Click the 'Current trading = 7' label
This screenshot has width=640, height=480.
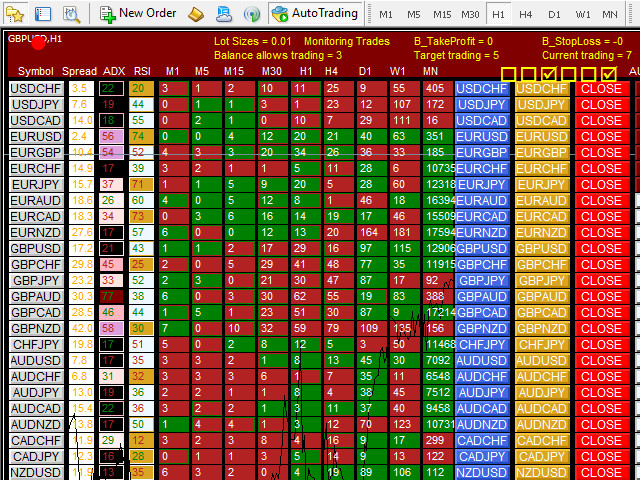point(587,55)
